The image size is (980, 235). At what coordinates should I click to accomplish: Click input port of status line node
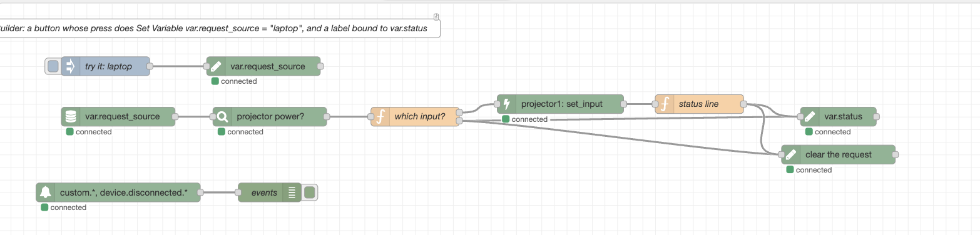[655, 104]
